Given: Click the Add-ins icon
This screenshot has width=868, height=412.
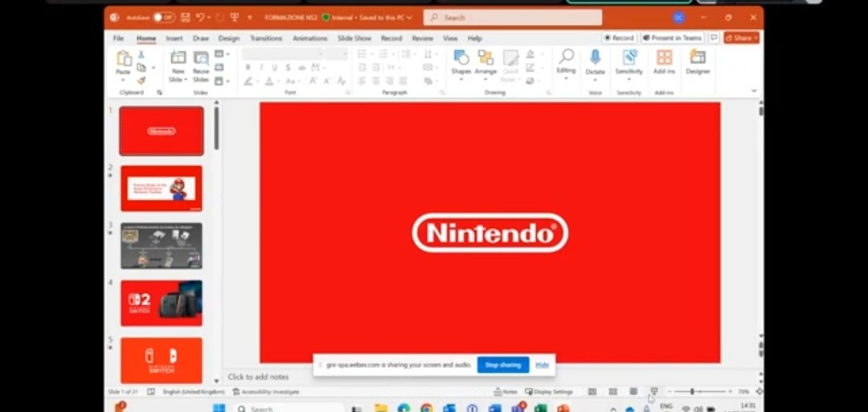Looking at the screenshot, I should [x=664, y=59].
